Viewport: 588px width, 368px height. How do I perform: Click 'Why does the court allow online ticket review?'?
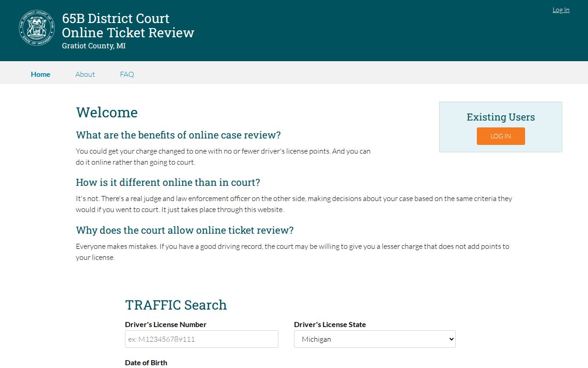click(185, 230)
